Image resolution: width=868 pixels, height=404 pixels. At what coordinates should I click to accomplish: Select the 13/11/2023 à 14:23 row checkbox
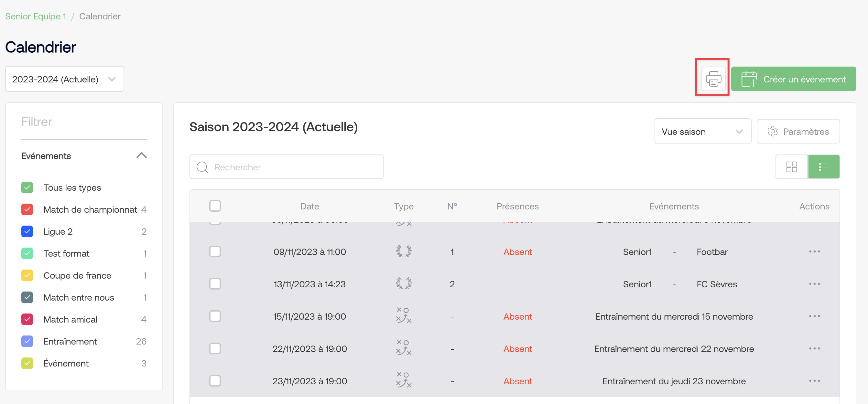coord(215,284)
